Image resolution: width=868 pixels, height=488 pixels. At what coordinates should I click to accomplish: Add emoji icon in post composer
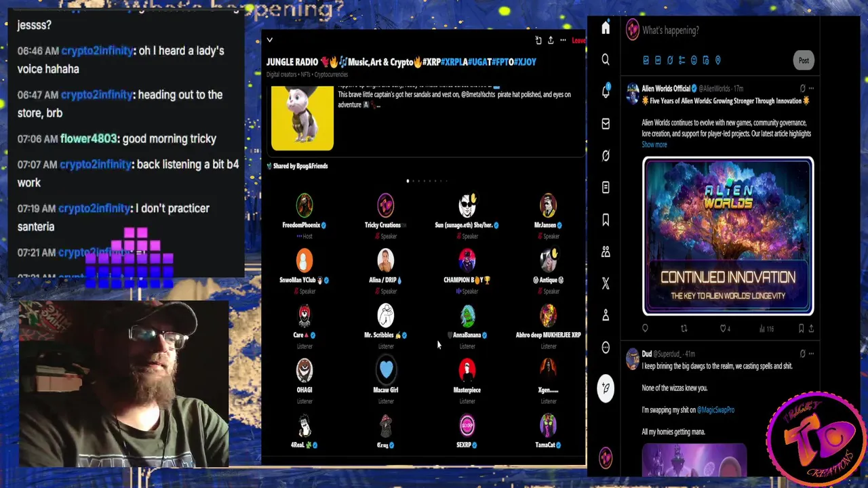coord(694,60)
